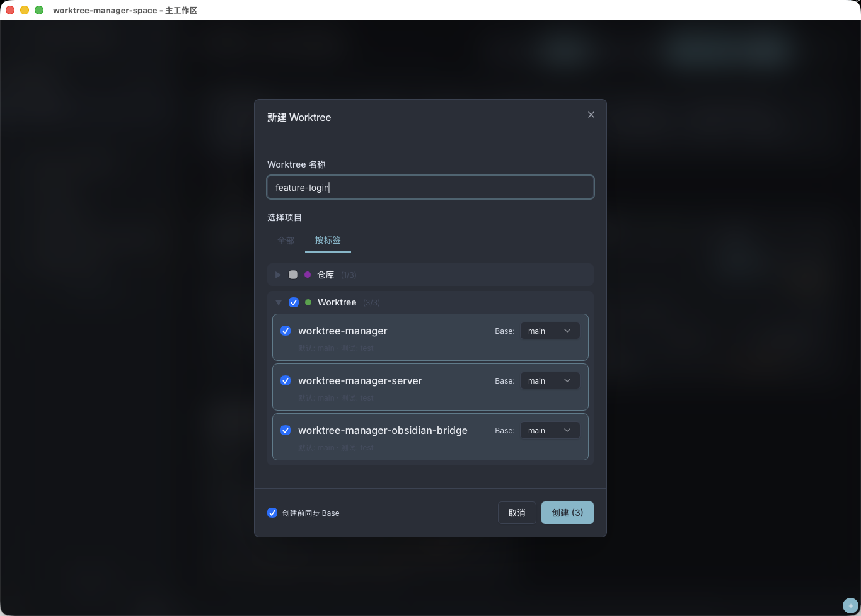Image resolution: width=861 pixels, height=616 pixels.
Task: Click the green Worktree tag color dot
Action: 308,302
